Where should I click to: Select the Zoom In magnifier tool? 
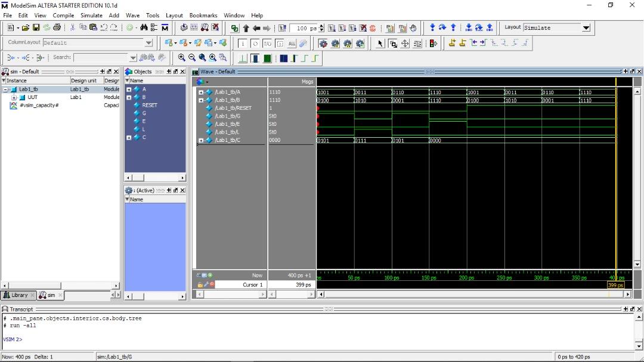181,57
